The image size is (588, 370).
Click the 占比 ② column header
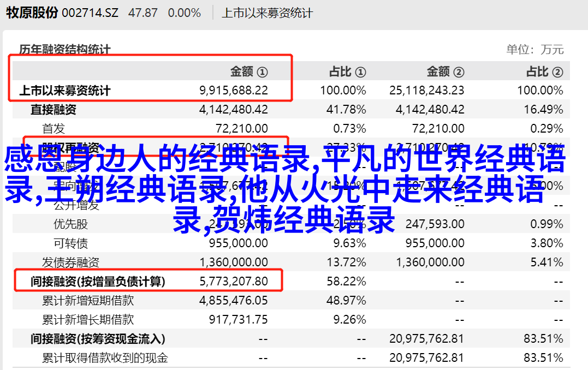point(544,71)
